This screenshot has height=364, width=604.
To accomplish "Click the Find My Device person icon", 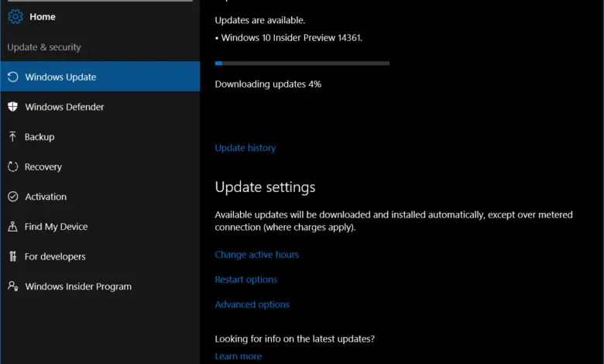I will click(12, 226).
